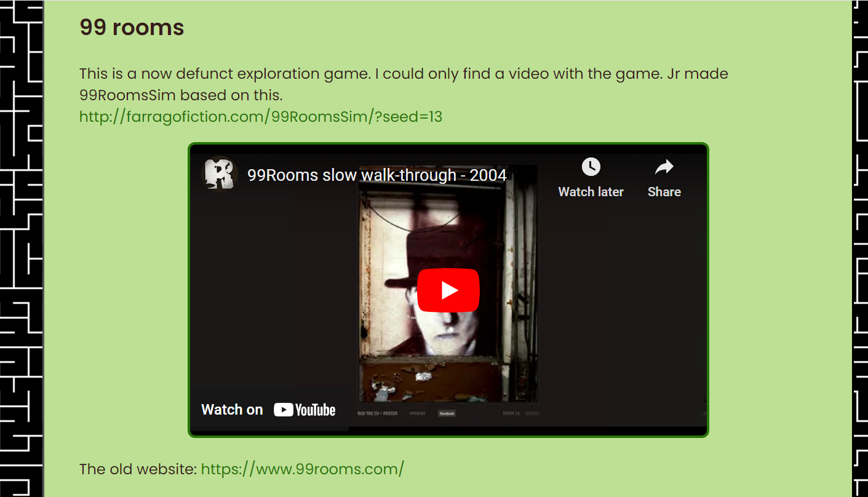
Task: Click the Watch later clock icon
Action: tap(591, 167)
